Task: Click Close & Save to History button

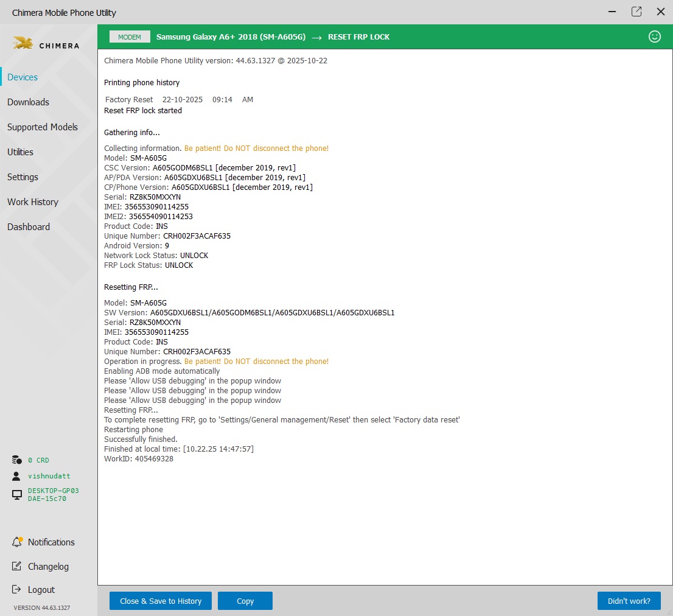Action: click(x=161, y=601)
